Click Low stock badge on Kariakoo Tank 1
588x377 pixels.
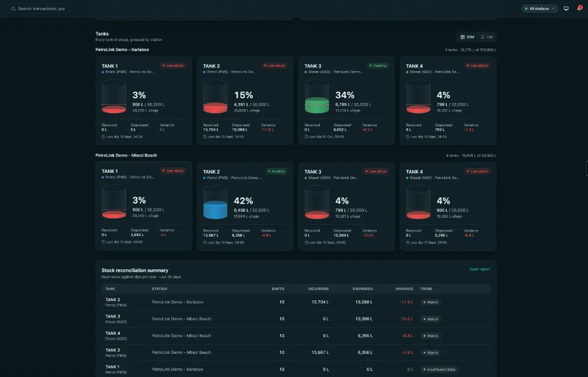point(173,66)
